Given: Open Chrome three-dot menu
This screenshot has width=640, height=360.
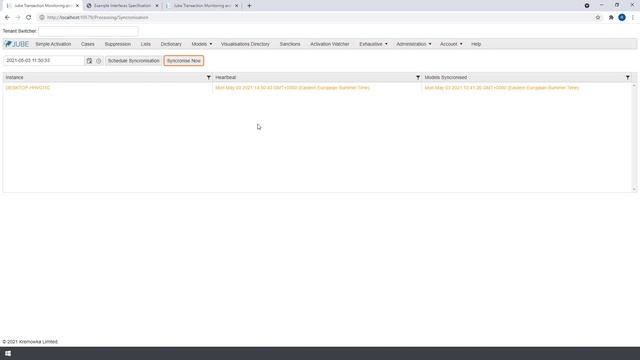Looking at the screenshot, I should pos(633,18).
